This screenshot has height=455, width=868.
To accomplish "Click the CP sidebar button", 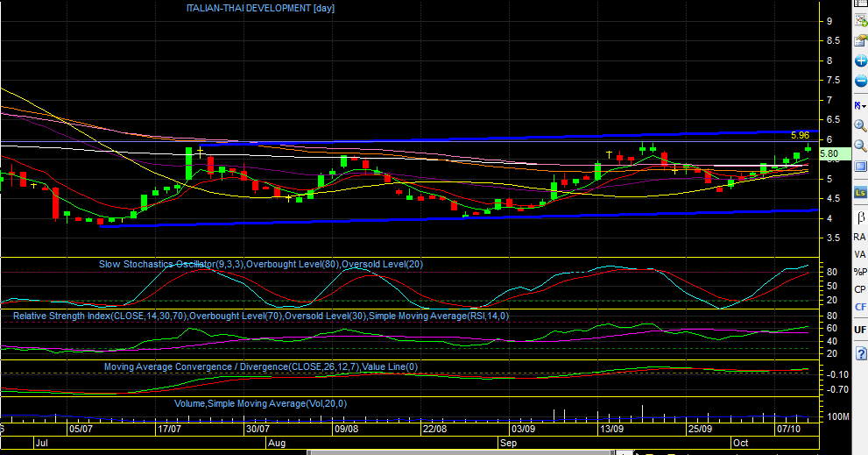I will tap(860, 289).
